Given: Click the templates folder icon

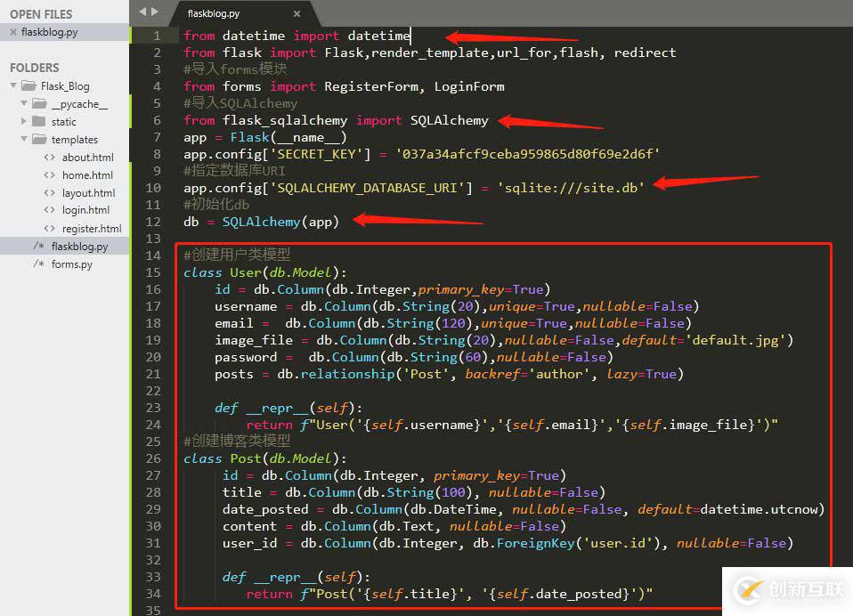Looking at the screenshot, I should click(x=39, y=139).
